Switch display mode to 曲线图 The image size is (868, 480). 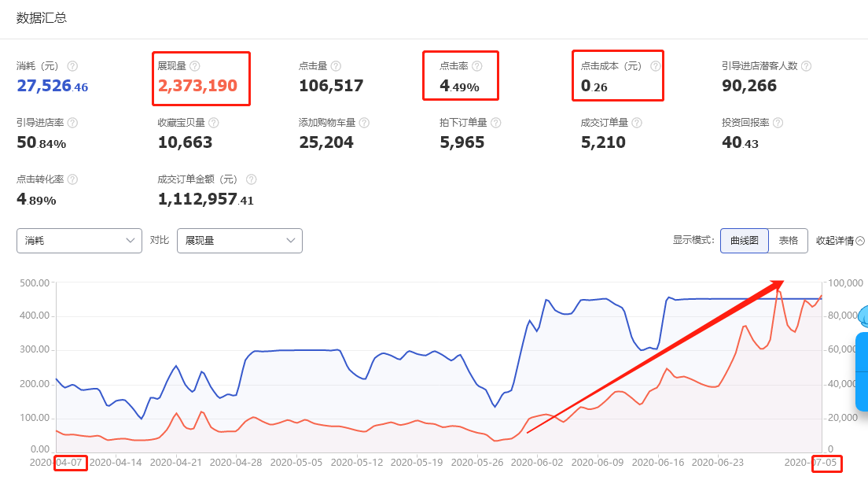coord(744,241)
